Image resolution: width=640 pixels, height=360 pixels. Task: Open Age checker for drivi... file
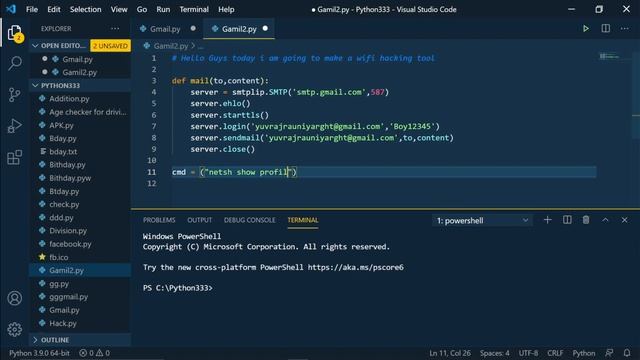click(x=80, y=112)
